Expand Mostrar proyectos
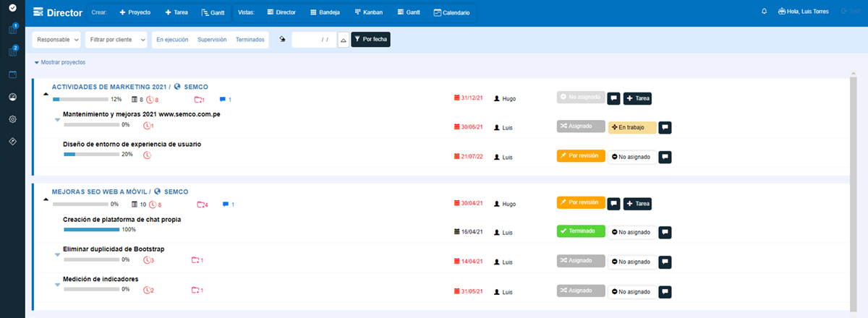The image size is (868, 318). (60, 63)
